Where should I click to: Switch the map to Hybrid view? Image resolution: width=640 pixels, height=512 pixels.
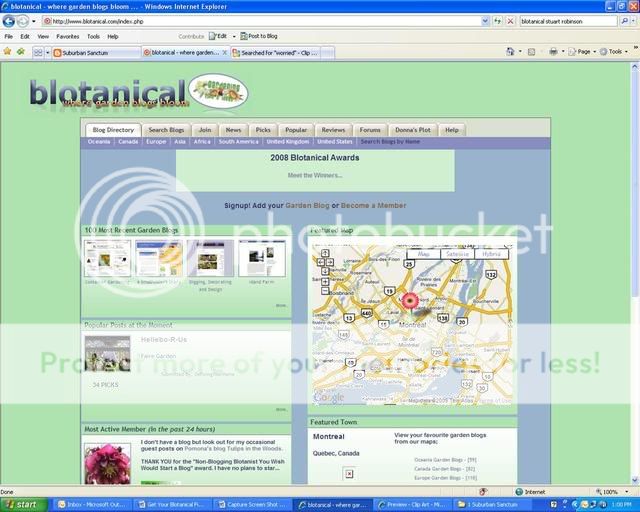(491, 254)
